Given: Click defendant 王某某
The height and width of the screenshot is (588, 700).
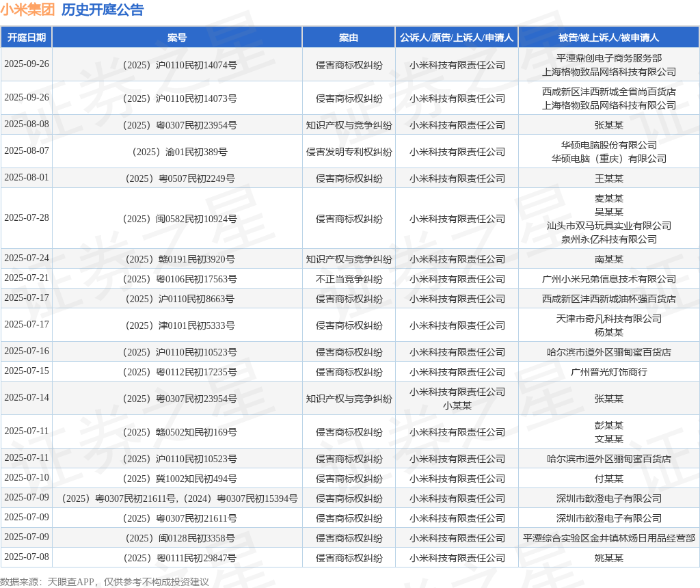Looking at the screenshot, I should click(609, 179).
